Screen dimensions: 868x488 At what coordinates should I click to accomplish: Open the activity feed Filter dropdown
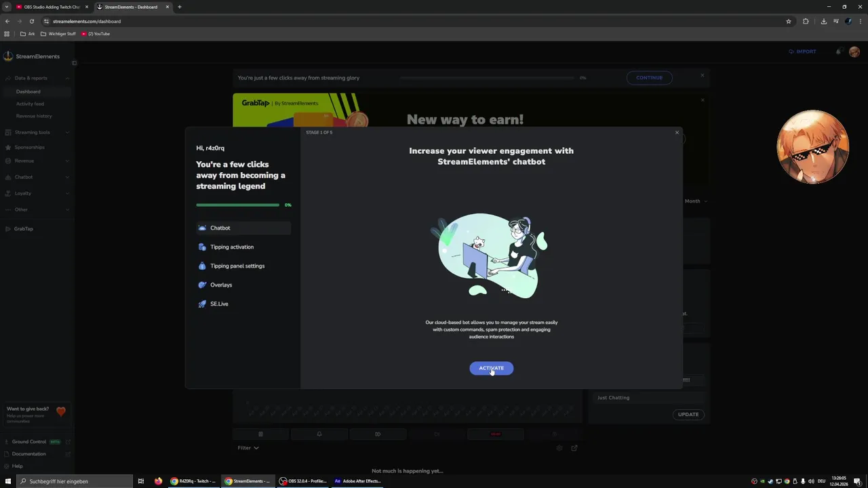tap(248, 447)
